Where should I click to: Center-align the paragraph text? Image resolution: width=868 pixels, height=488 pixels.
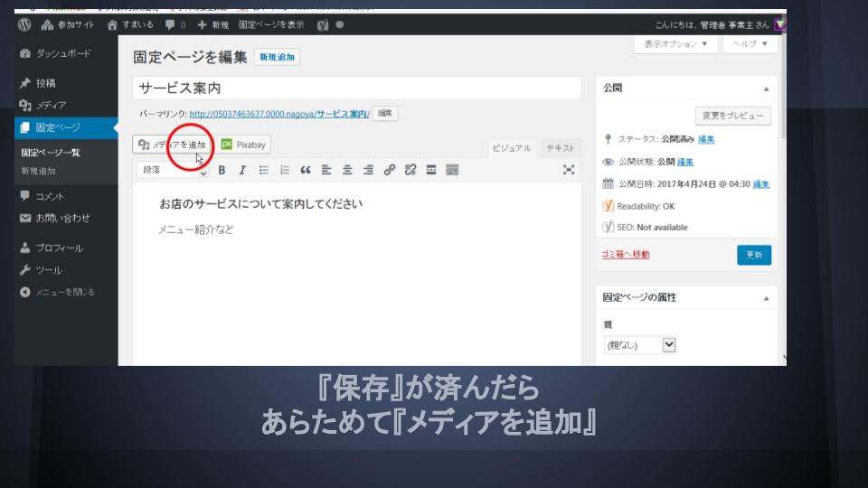pyautogui.click(x=346, y=170)
